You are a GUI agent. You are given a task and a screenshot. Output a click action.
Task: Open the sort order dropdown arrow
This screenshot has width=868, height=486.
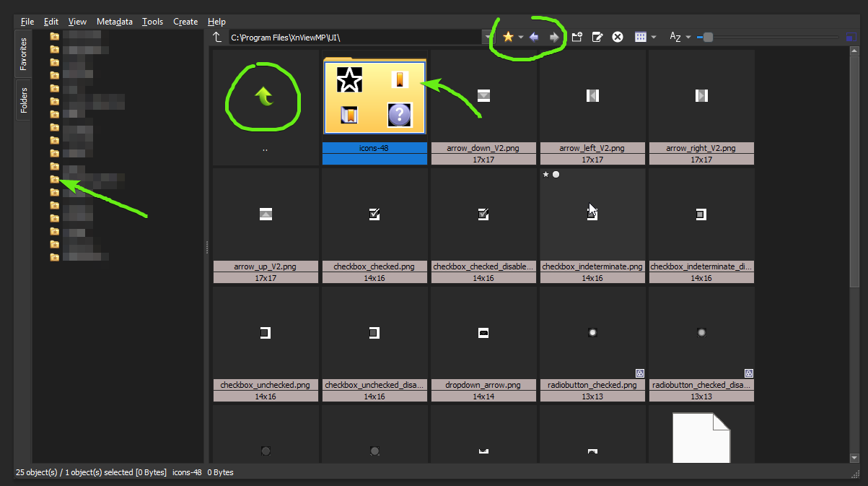688,38
